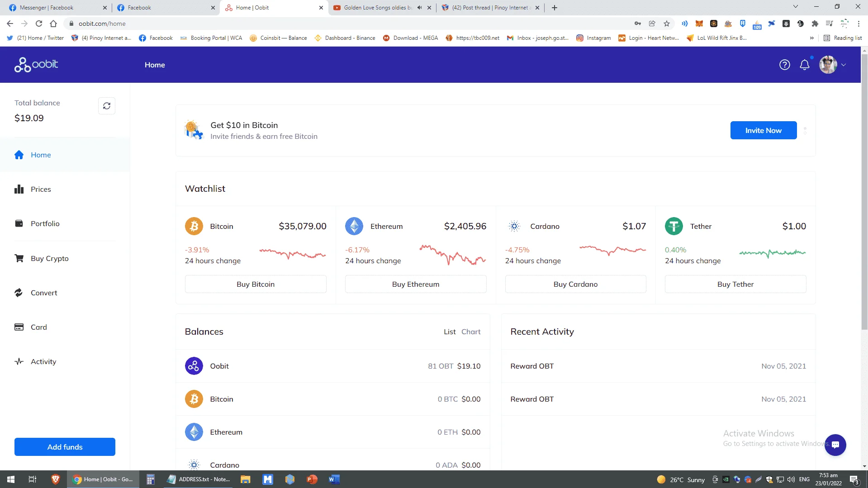Go to the browser home page
The image size is (868, 488).
pos(53,24)
